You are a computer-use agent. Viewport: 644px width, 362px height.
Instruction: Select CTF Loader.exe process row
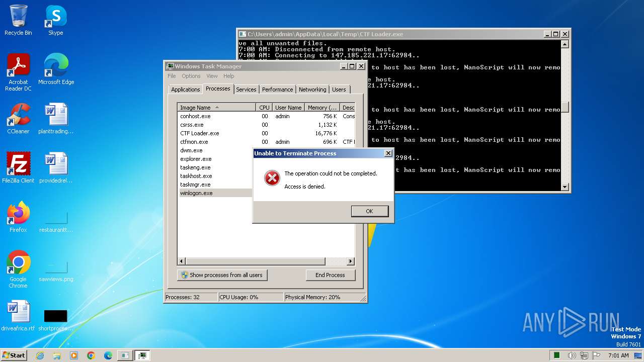(267, 133)
